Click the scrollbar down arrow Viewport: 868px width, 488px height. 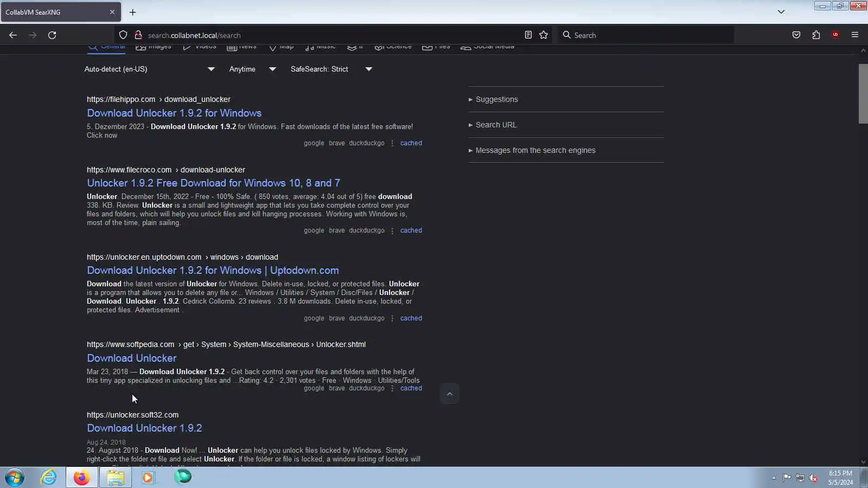pos(863,462)
